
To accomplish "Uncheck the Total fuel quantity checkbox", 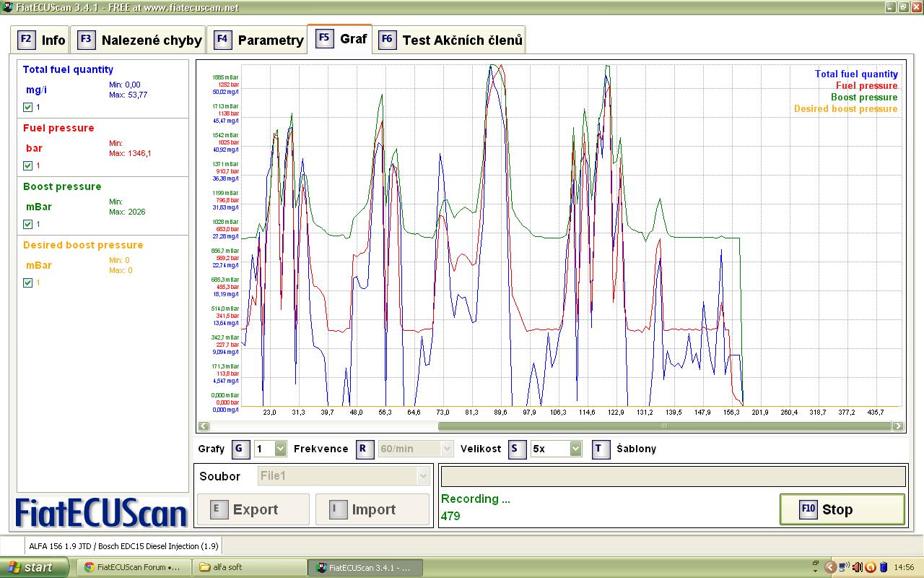I will pyautogui.click(x=27, y=107).
